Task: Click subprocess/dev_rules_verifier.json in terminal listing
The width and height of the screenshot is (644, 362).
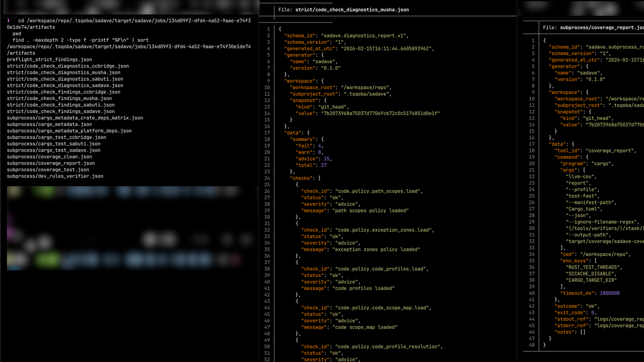Action: click(x=55, y=176)
